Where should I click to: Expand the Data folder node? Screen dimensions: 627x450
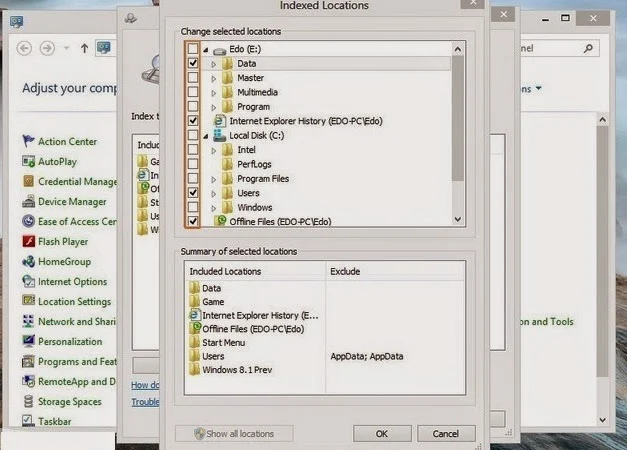pos(214,64)
